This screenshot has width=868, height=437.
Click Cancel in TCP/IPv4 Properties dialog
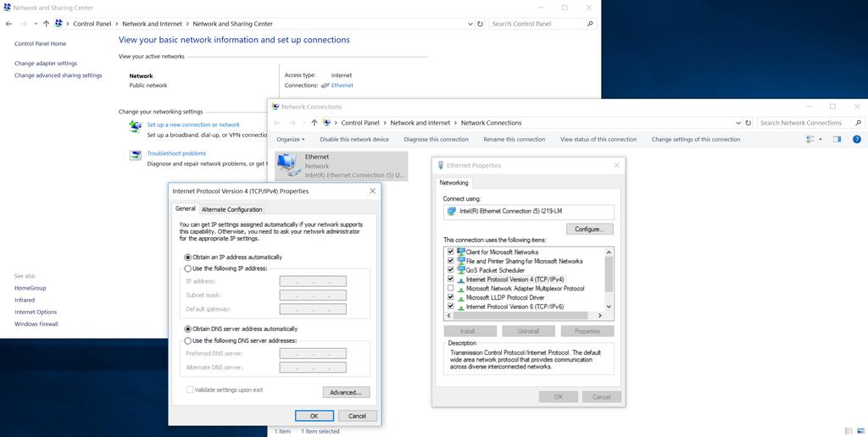click(x=358, y=416)
